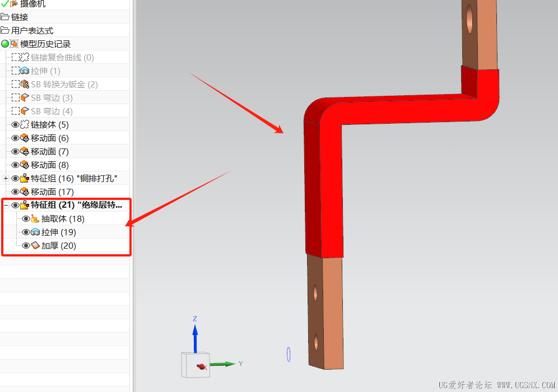Click the SB 弯边 (3) flange icon
Image resolution: width=558 pixels, height=392 pixels.
pyautogui.click(x=25, y=97)
